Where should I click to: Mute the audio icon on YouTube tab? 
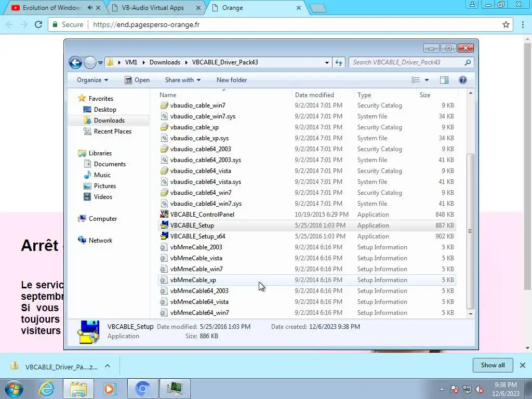coord(90,7)
